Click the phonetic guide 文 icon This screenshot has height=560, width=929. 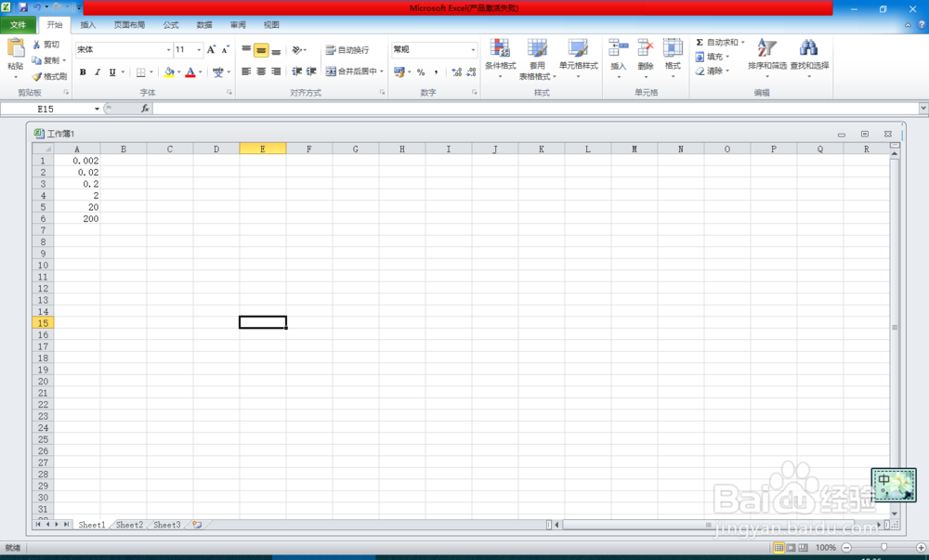[218, 72]
